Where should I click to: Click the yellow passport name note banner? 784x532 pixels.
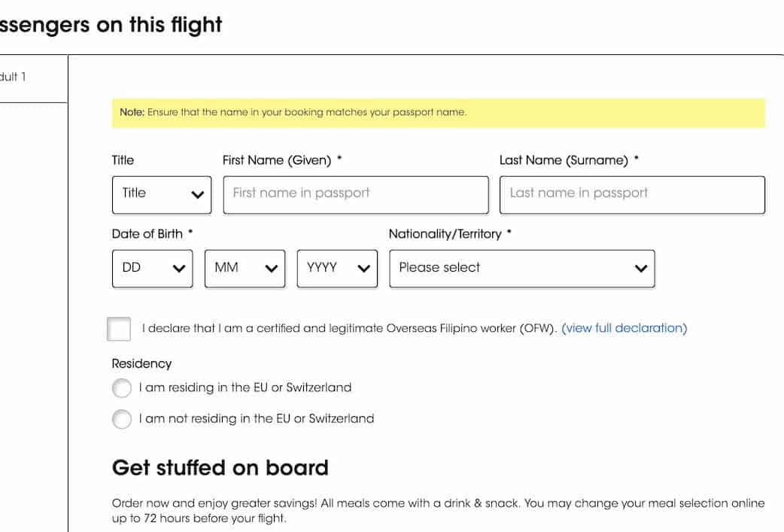(x=438, y=113)
